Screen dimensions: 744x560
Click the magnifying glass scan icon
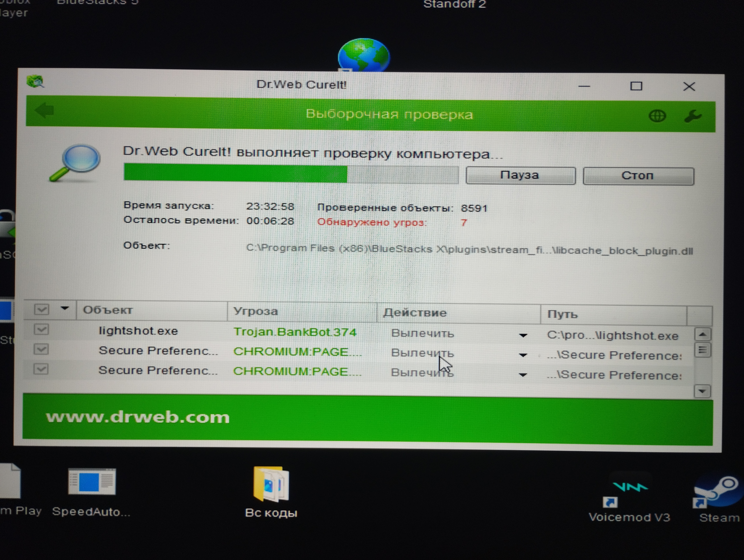tap(75, 163)
